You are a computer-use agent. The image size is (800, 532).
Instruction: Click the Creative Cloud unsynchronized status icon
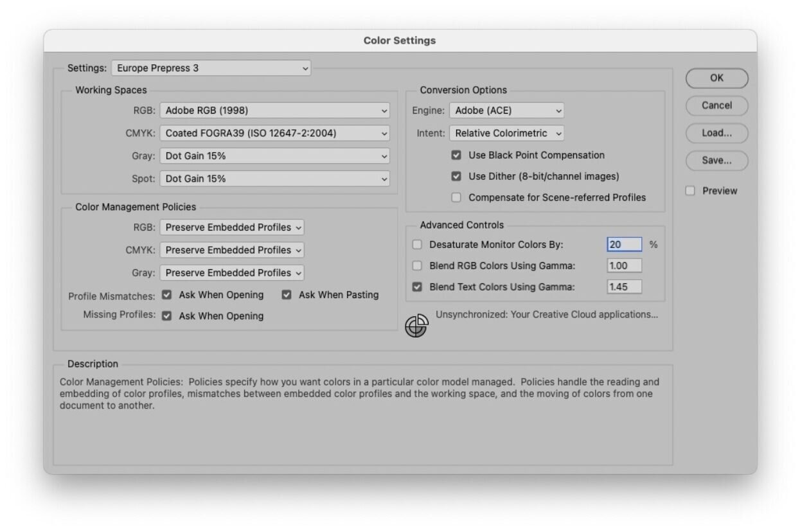tap(416, 326)
